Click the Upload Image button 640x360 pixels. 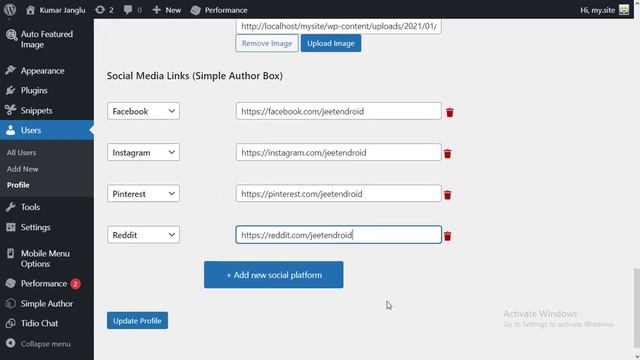click(331, 43)
